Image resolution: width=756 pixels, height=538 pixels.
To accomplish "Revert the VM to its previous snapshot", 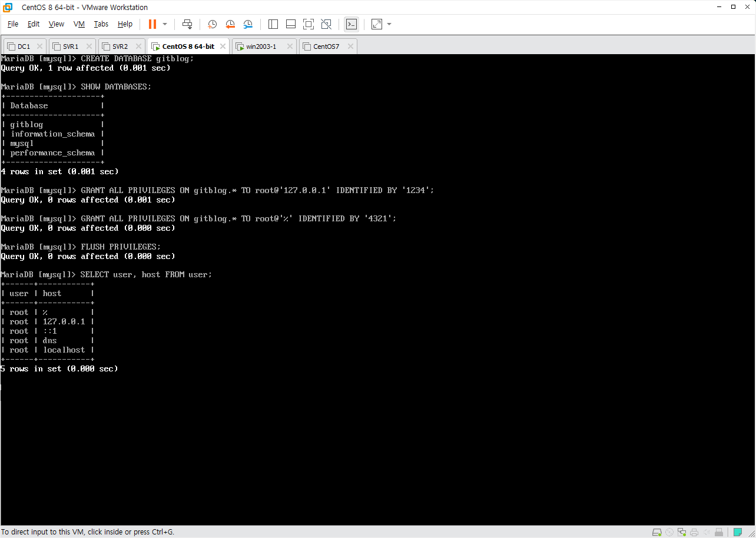I will 230,24.
